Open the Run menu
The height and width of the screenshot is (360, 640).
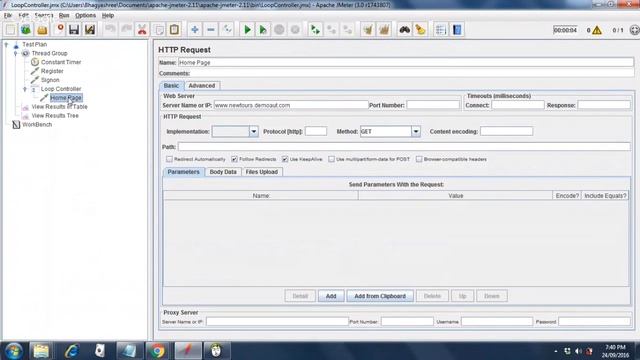click(64, 16)
